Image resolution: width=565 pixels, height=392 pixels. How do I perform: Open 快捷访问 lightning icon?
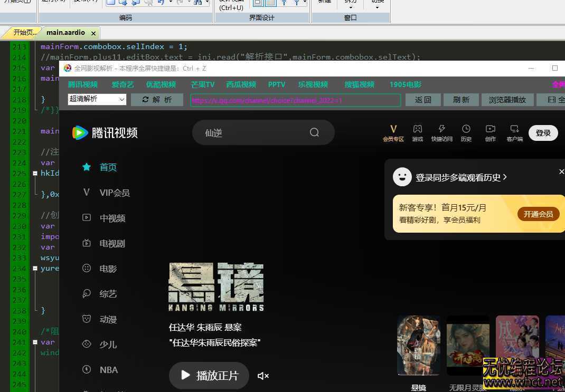point(442,128)
